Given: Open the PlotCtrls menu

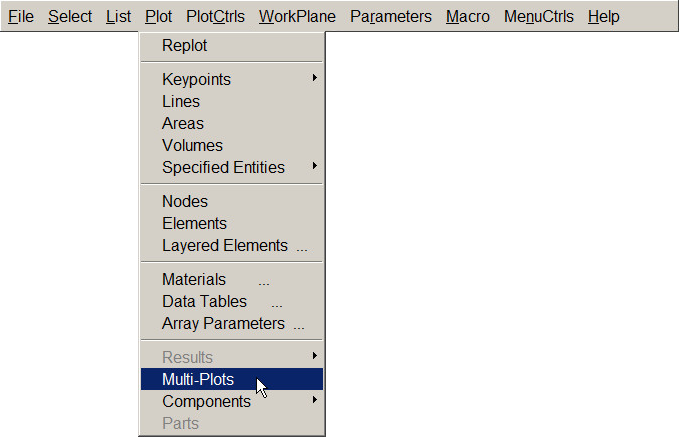Looking at the screenshot, I should point(215,17).
